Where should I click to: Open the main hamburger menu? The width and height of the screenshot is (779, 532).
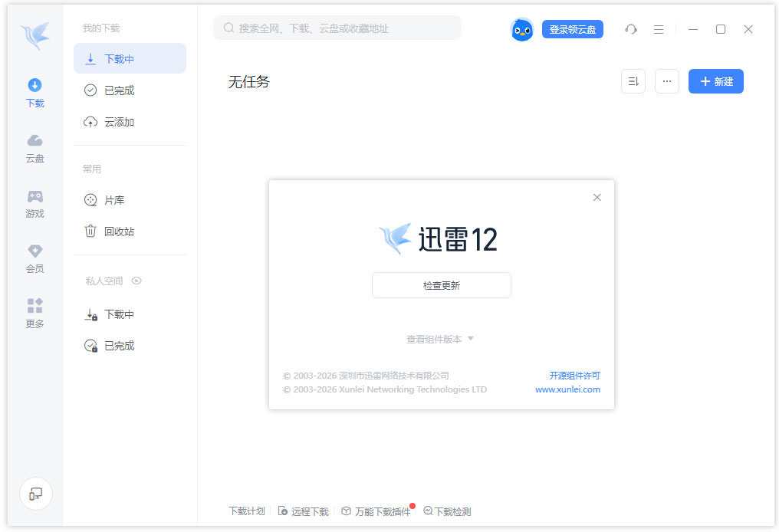click(658, 29)
